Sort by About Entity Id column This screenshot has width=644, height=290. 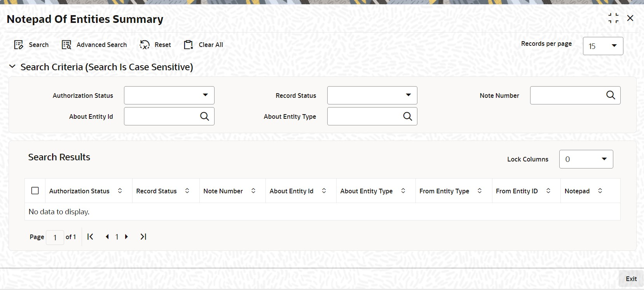coord(324,191)
